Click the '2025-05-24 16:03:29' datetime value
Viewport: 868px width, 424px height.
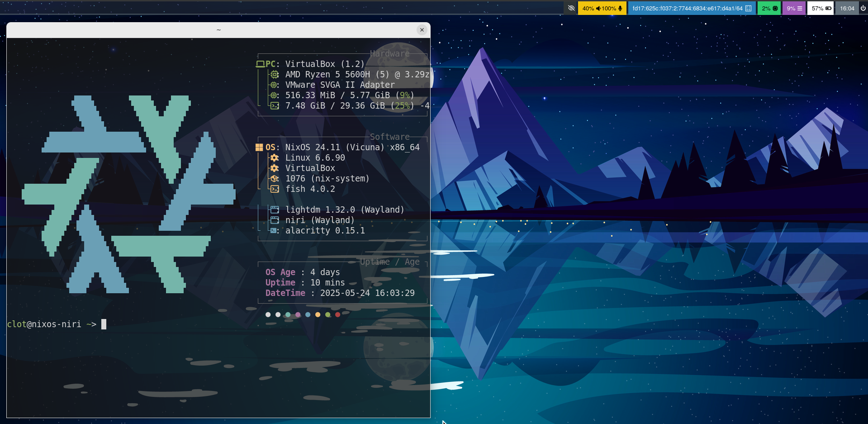367,293
